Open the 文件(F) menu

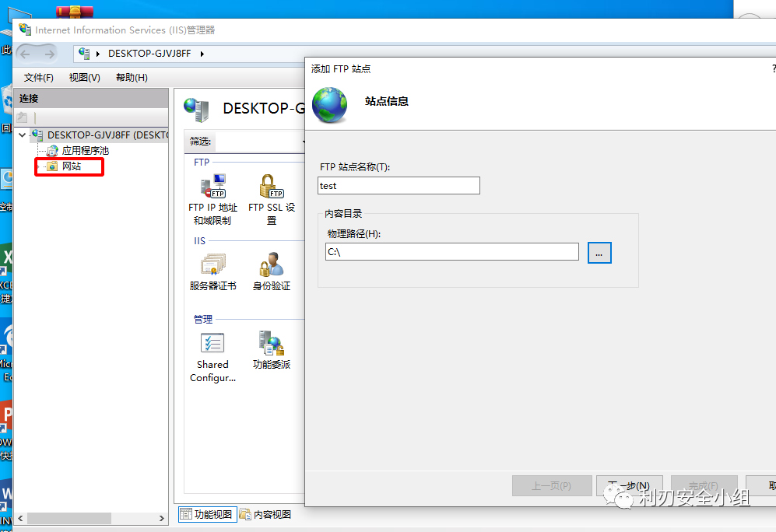(x=38, y=78)
